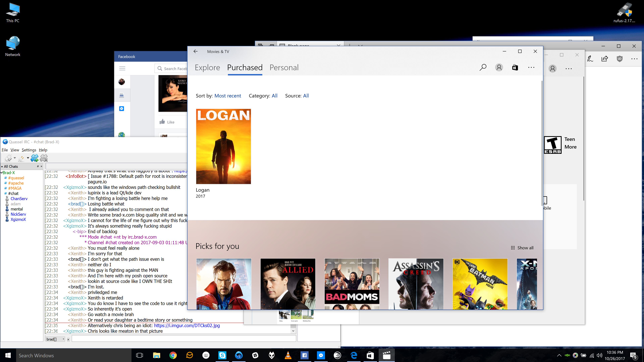Open more options ellipsis in Movies & TV header

pyautogui.click(x=531, y=67)
